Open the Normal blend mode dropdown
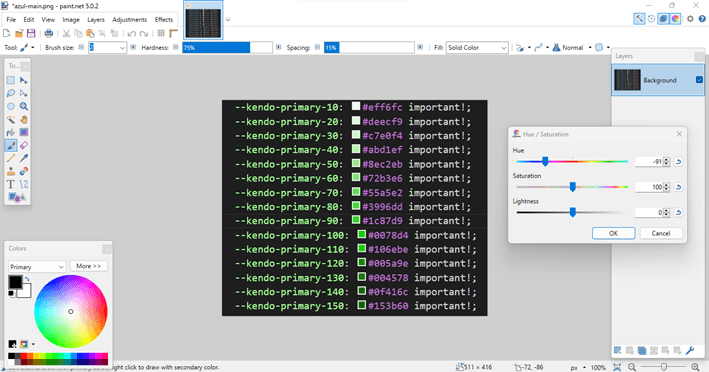Viewport: 709px width, 372px height. [572, 47]
